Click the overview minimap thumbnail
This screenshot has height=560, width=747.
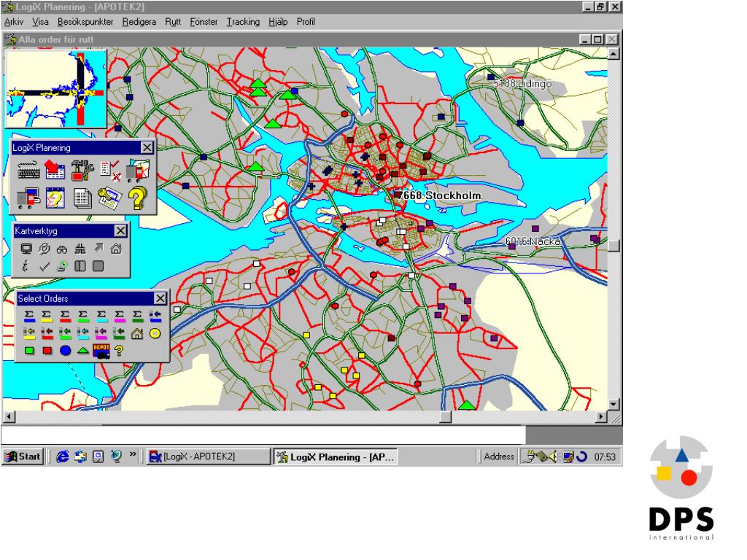pyautogui.click(x=55, y=88)
